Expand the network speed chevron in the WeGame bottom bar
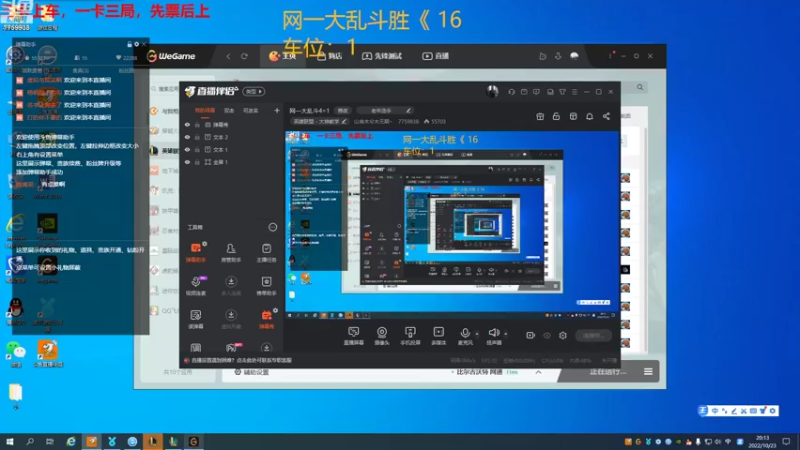The height and width of the screenshot is (450, 800). [x=538, y=372]
